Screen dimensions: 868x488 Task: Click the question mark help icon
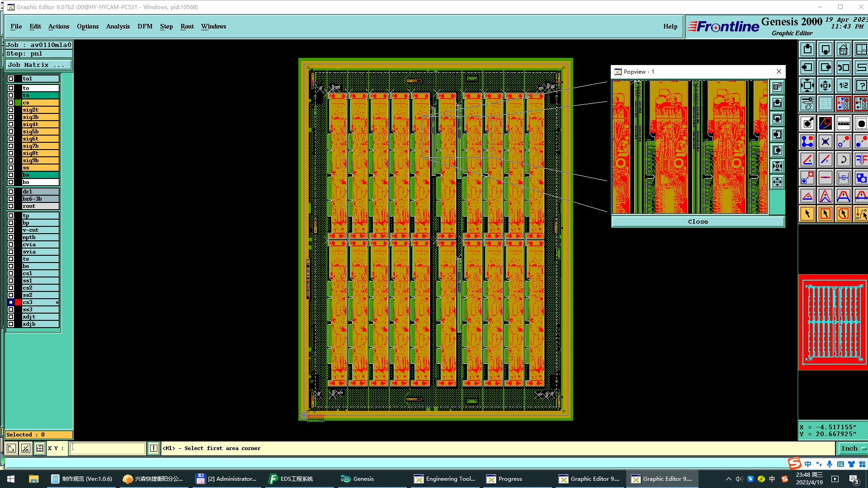(861, 85)
